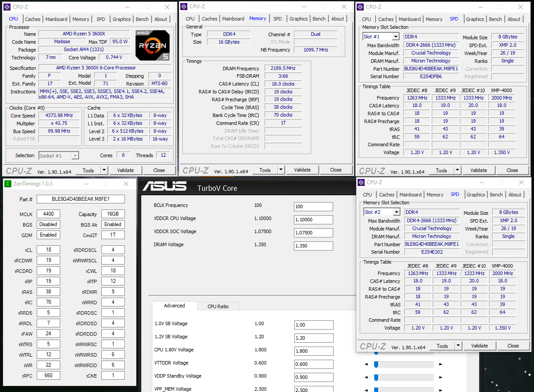This screenshot has width=534, height=392.
Task: Click the ZenTimings app icon in title bar
Action: click(8, 184)
